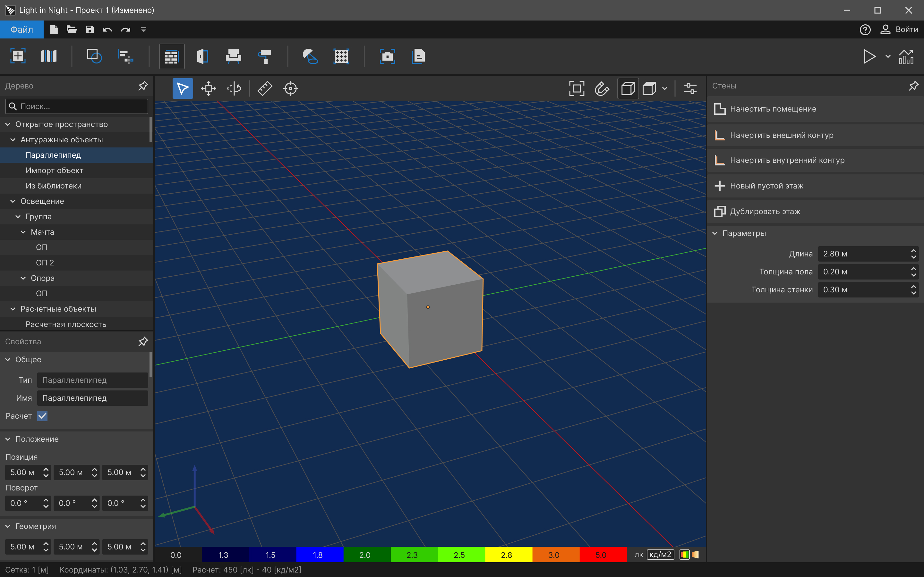
Task: Collapse the Освещение tree node
Action: [13, 201]
